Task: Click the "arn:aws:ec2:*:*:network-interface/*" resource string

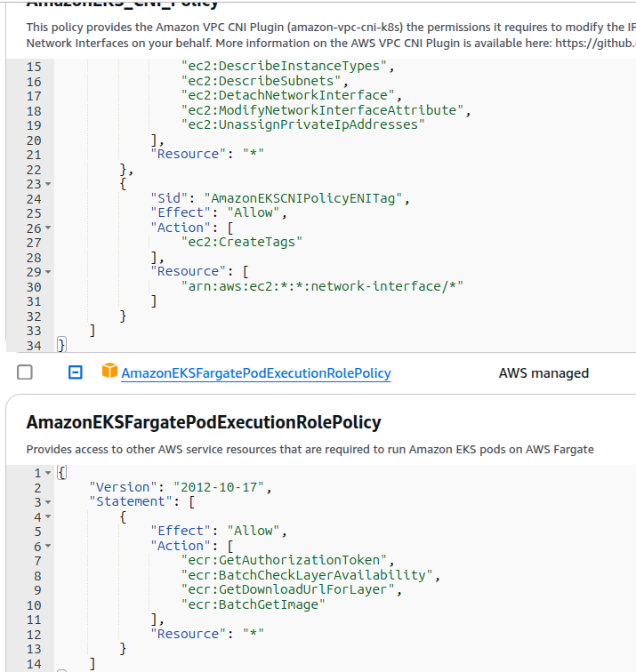Action: tap(322, 286)
